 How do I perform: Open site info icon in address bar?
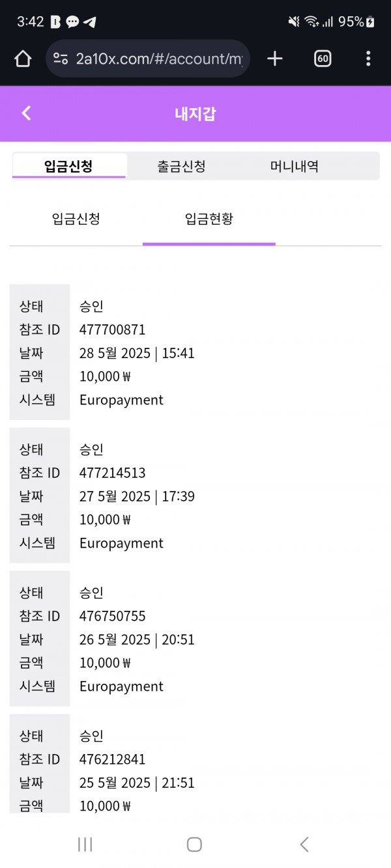[x=61, y=59]
